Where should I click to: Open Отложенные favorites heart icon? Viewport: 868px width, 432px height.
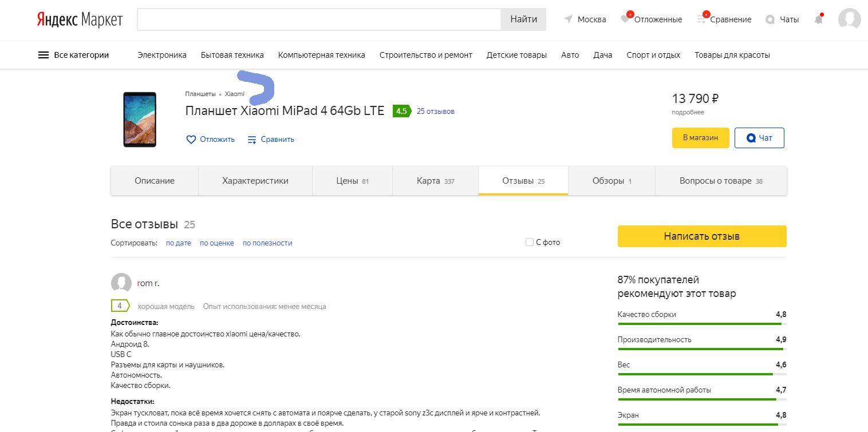click(x=625, y=19)
